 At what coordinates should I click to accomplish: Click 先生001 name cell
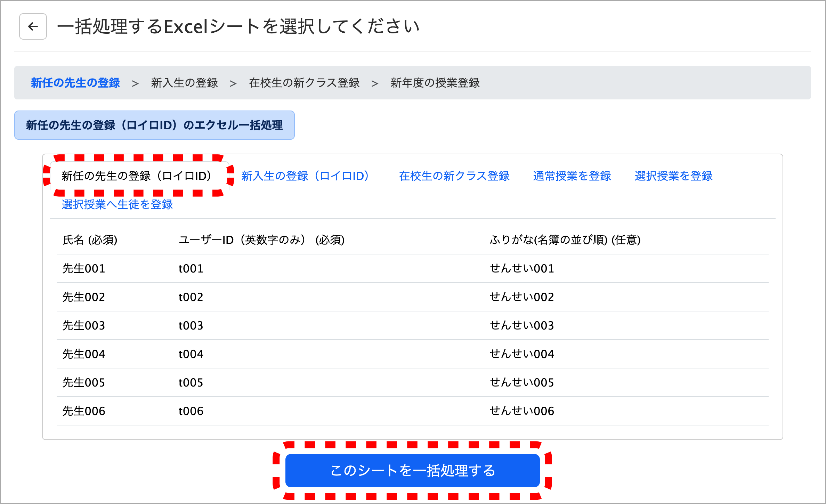click(x=83, y=268)
